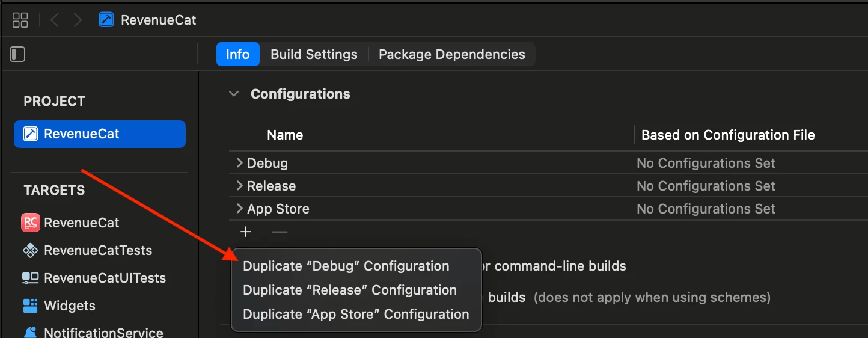
Task: Expand the Release configuration row
Action: 239,186
